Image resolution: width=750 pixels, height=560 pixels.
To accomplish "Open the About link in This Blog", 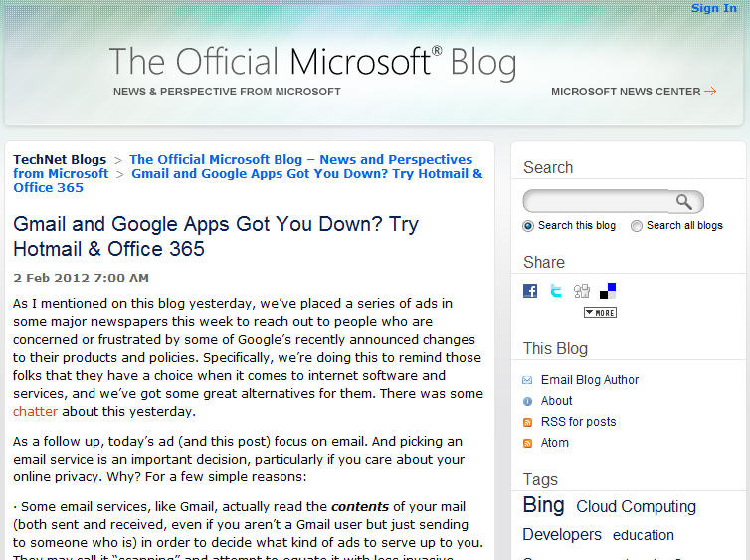I will pyautogui.click(x=556, y=401).
